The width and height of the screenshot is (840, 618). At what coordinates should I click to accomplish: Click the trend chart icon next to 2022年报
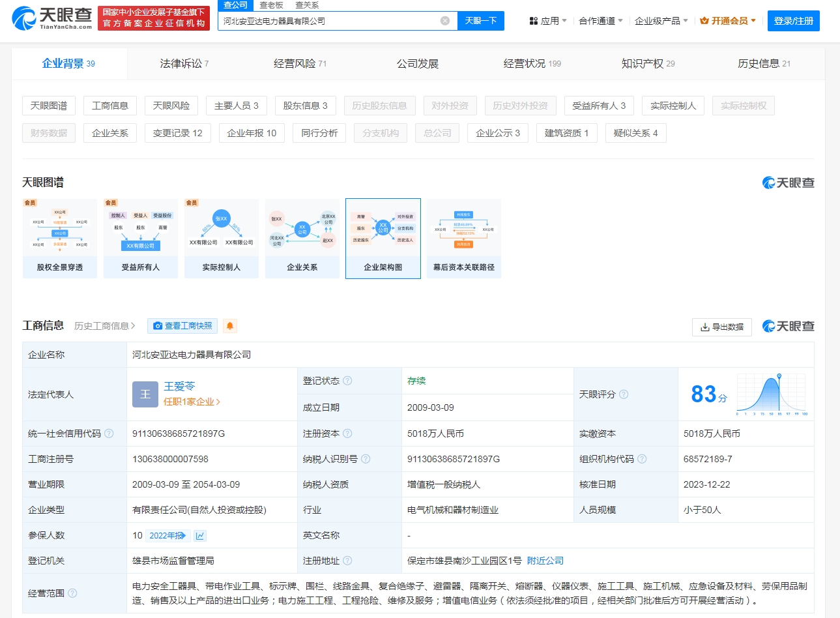coord(200,536)
